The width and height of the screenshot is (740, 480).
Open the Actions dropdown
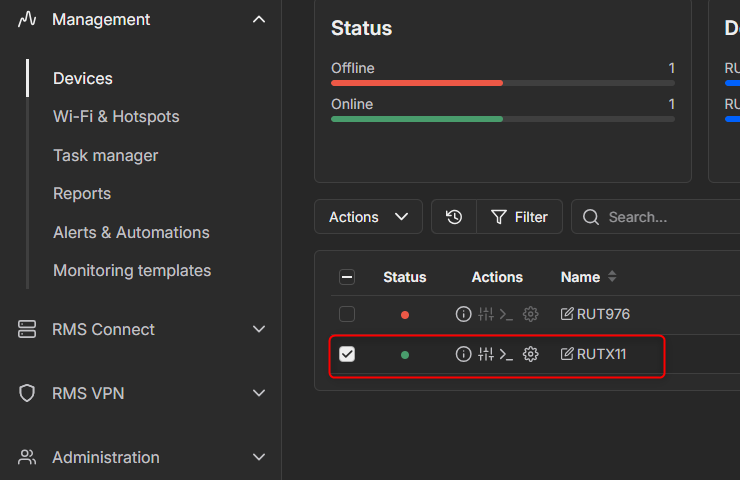tap(368, 217)
